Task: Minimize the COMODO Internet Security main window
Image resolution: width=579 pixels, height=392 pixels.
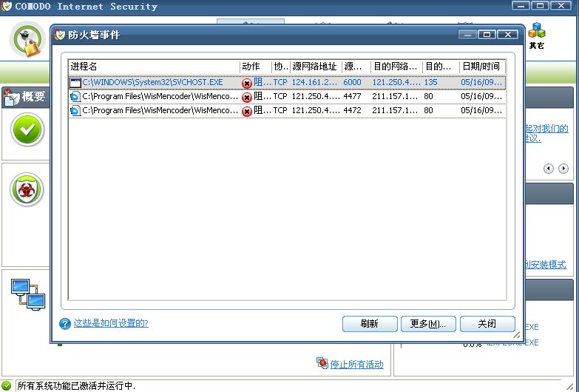Action: pos(521,6)
